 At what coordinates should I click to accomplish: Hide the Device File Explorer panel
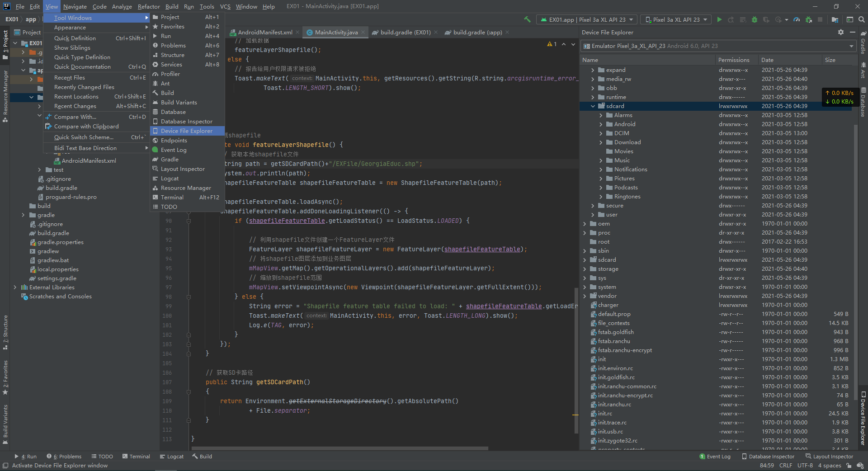[852, 32]
